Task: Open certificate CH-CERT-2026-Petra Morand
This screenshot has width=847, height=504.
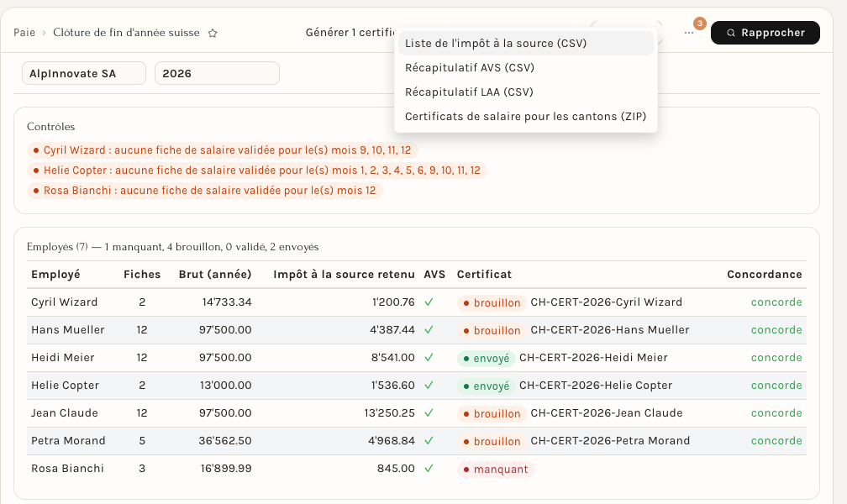Action: [x=610, y=441]
